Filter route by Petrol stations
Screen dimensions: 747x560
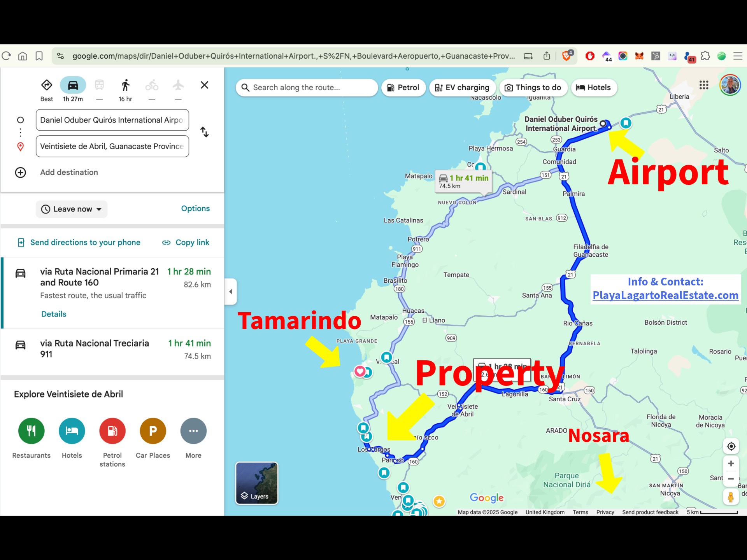403,87
